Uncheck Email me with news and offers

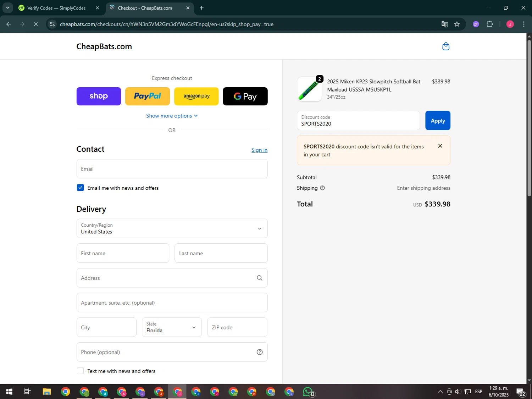point(80,188)
